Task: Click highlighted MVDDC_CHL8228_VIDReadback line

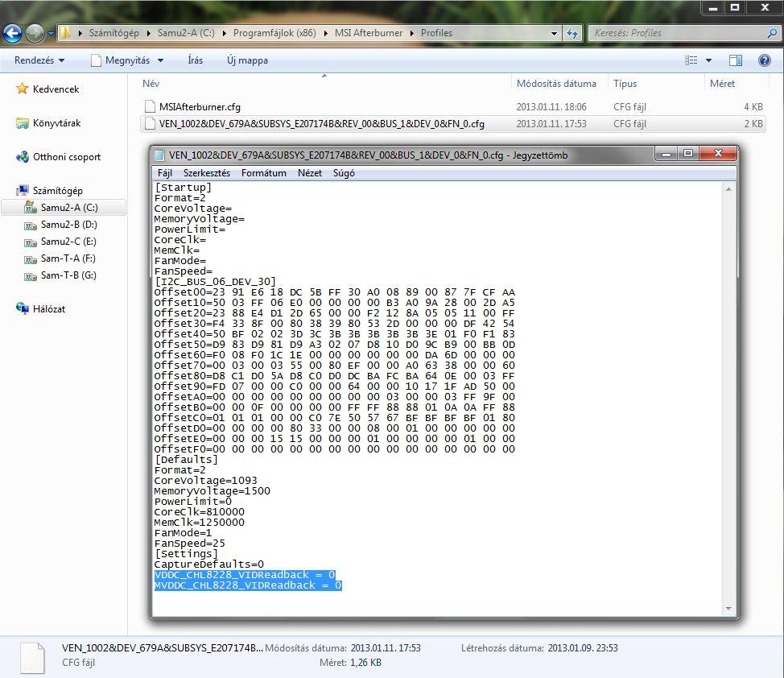Action: tap(248, 585)
